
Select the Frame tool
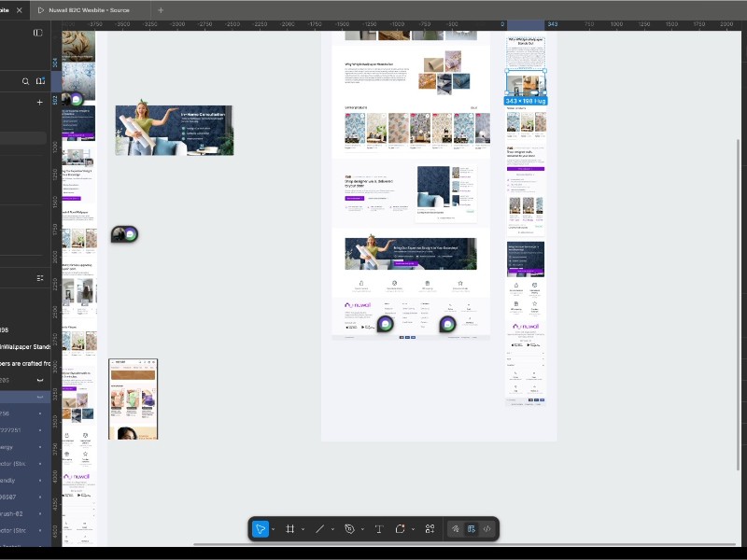pos(290,529)
